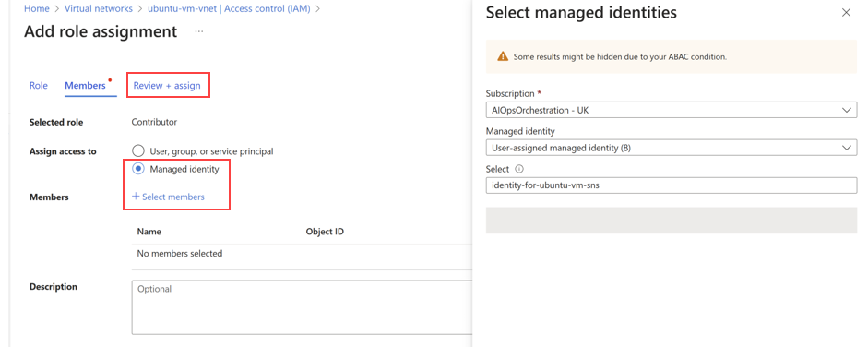Switch to the Members tab
The height and width of the screenshot is (347, 868).
pos(85,86)
